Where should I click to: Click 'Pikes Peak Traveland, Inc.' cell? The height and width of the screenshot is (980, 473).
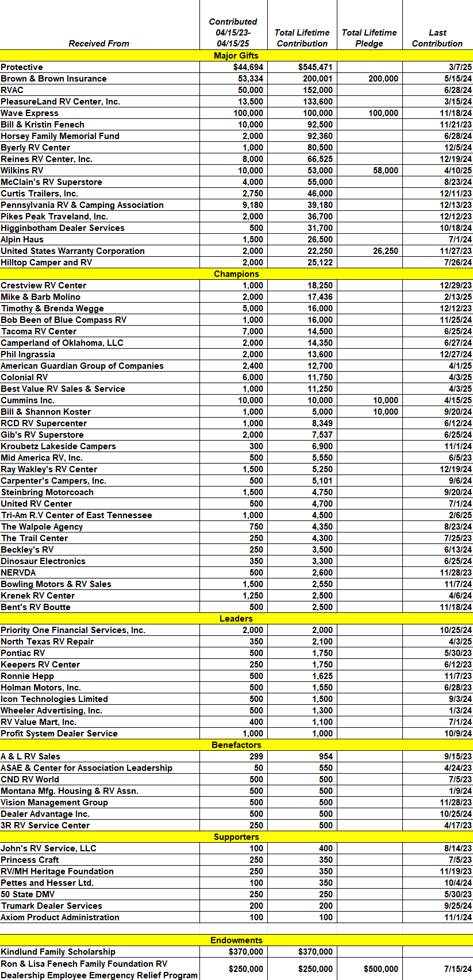pyautogui.click(x=54, y=217)
